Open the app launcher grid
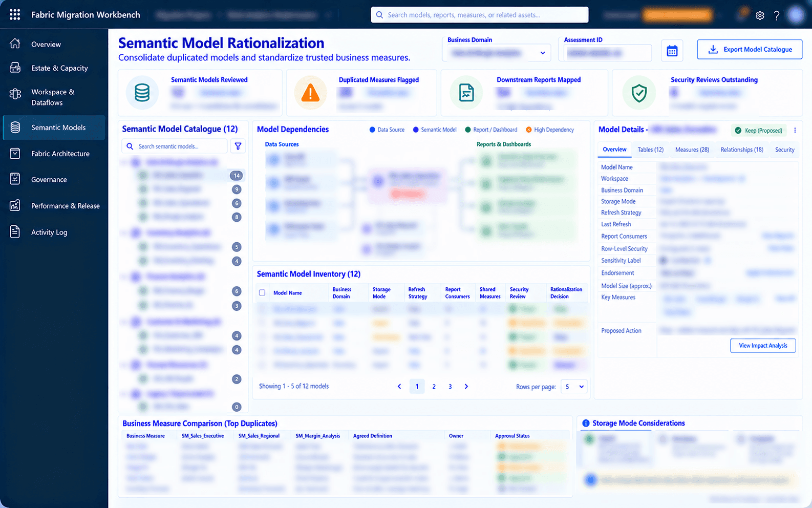The height and width of the screenshot is (508, 812). pos(15,14)
